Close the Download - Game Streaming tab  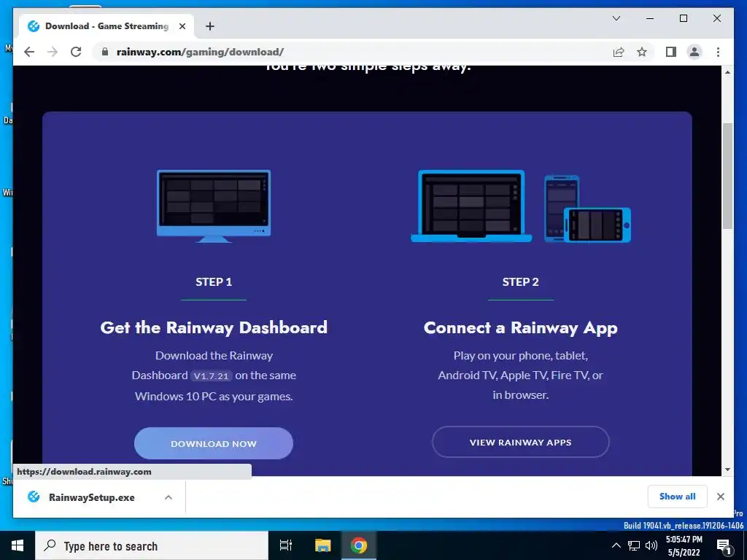click(x=182, y=26)
